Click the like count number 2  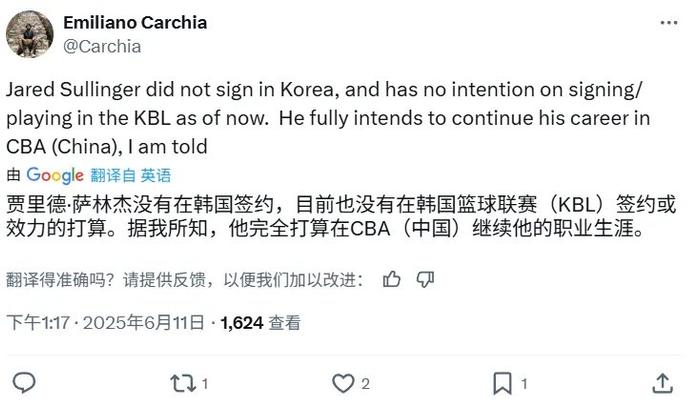[366, 383]
